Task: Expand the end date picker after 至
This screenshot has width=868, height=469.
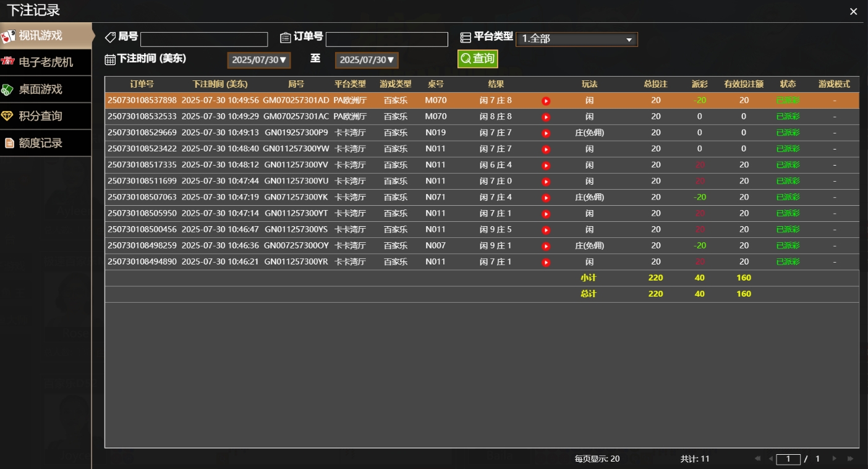Action: pyautogui.click(x=367, y=60)
